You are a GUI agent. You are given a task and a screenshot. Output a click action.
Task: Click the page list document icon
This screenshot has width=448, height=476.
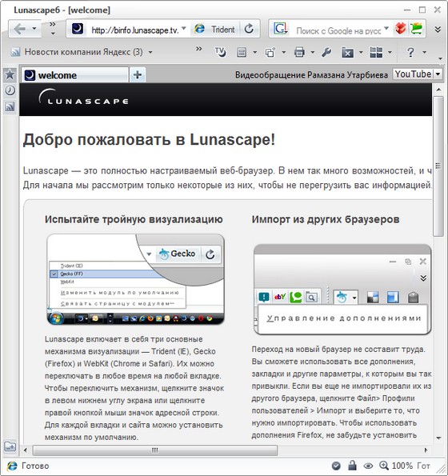pos(242,53)
